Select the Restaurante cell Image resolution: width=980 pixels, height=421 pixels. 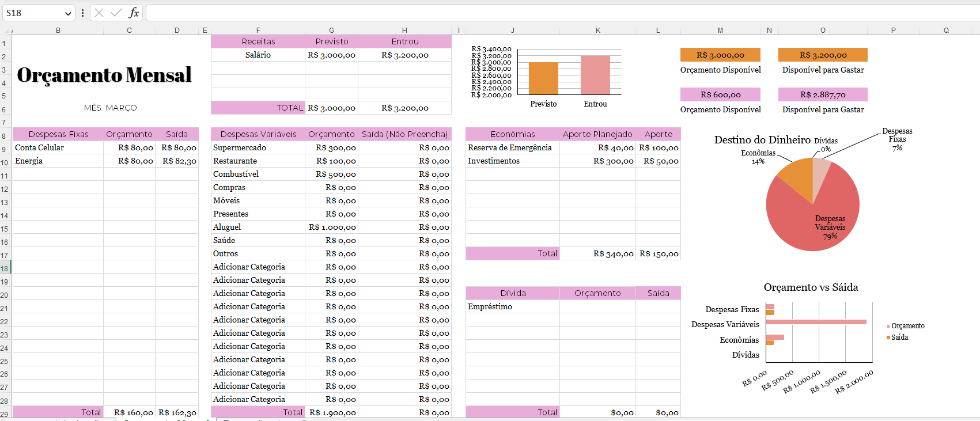pyautogui.click(x=258, y=161)
